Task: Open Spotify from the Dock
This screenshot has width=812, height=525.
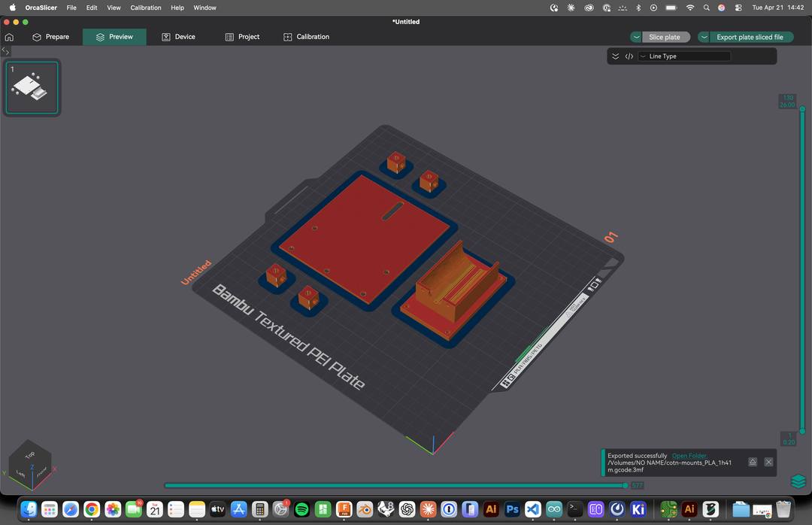Action: (x=302, y=509)
